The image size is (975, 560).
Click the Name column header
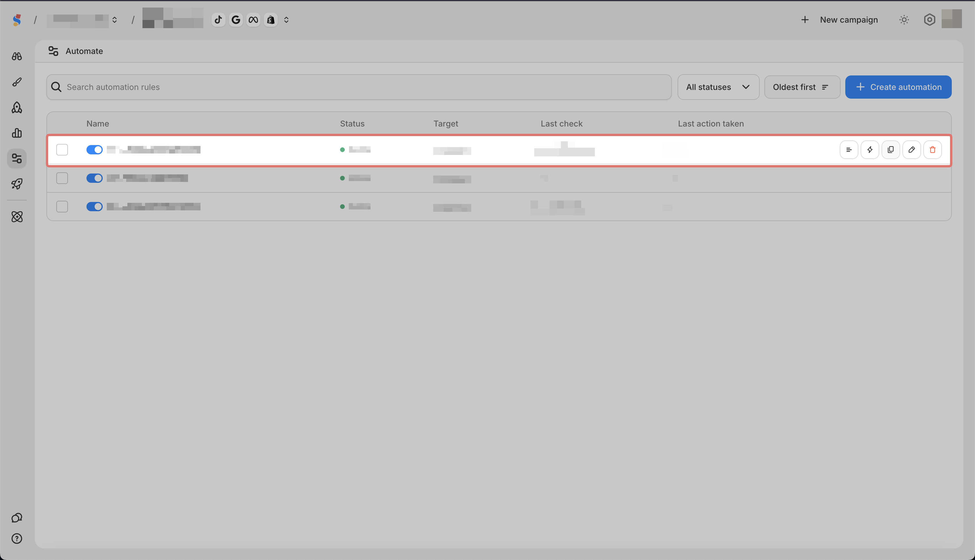tap(98, 124)
